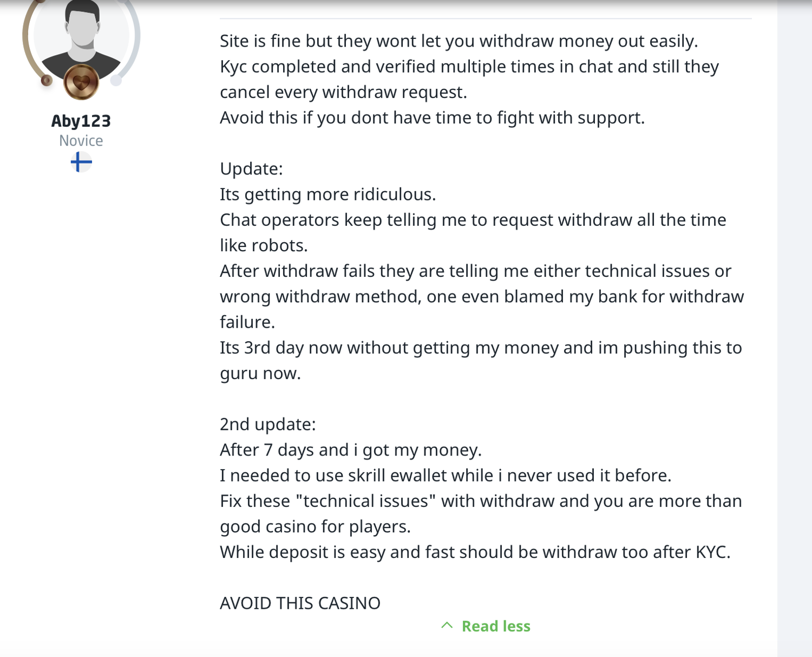Click the 'AVOID THIS CASINO' line
The image size is (812, 657).
tap(300, 603)
